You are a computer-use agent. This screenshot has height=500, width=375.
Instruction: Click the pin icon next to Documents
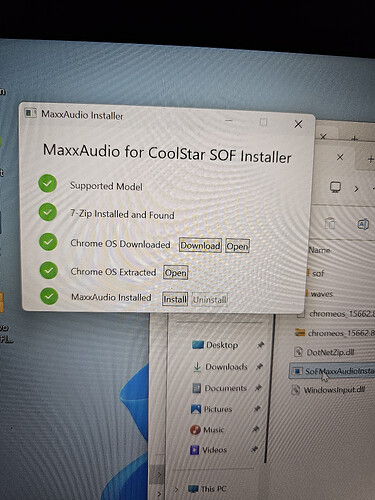pos(258,388)
